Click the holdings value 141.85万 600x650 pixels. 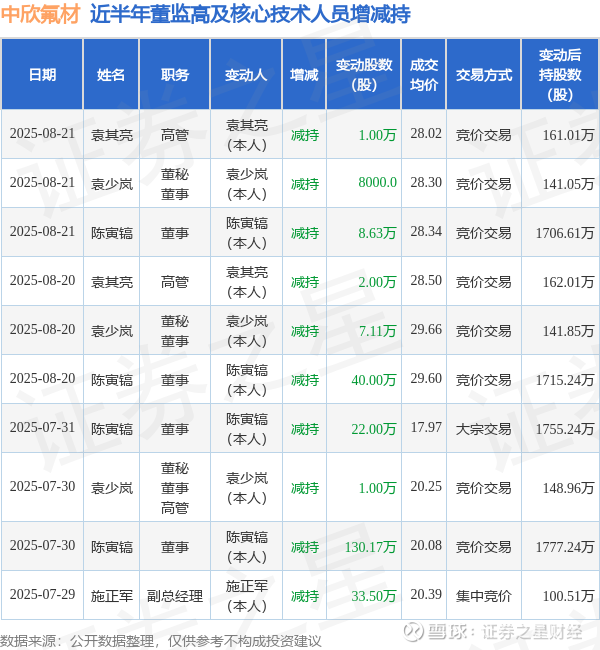coord(568,331)
